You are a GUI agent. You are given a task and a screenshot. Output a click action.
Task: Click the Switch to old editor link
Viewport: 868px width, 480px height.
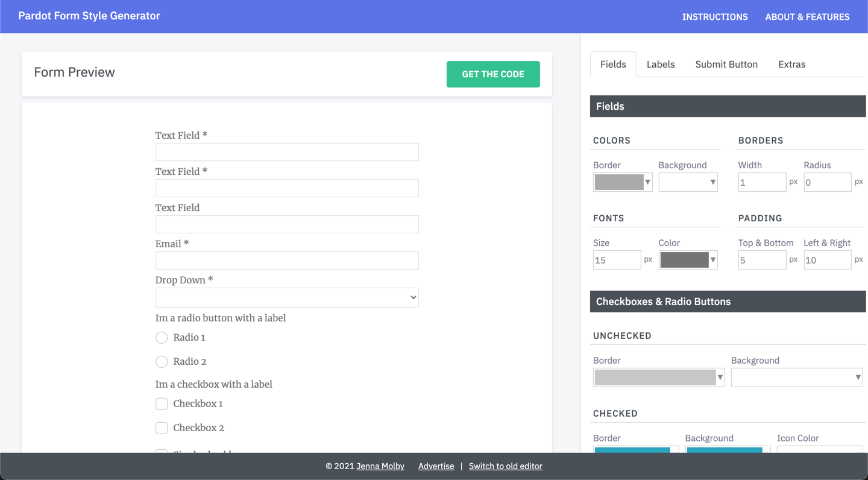(505, 466)
